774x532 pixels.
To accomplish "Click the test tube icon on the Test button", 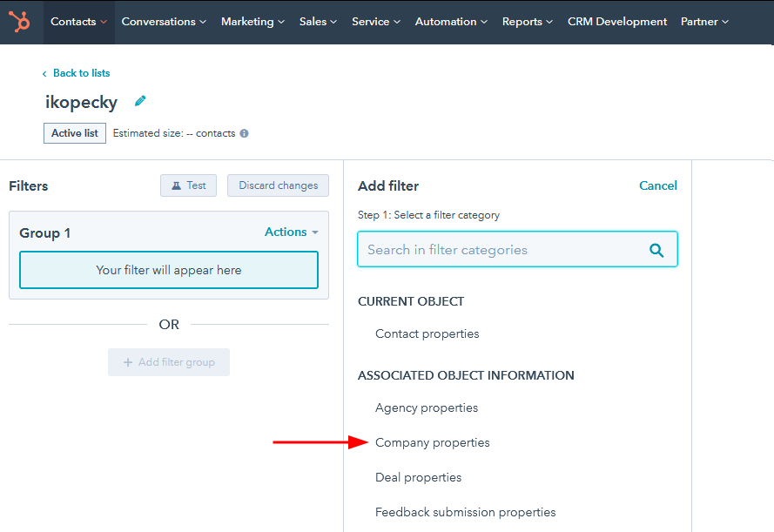I will click(175, 185).
